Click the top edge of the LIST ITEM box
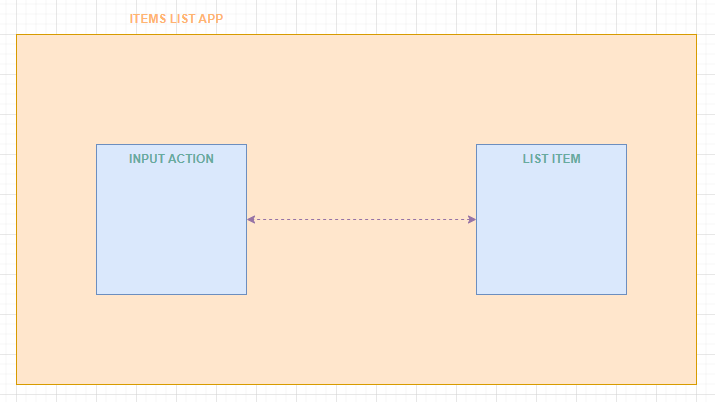715x402 pixels. (x=551, y=144)
